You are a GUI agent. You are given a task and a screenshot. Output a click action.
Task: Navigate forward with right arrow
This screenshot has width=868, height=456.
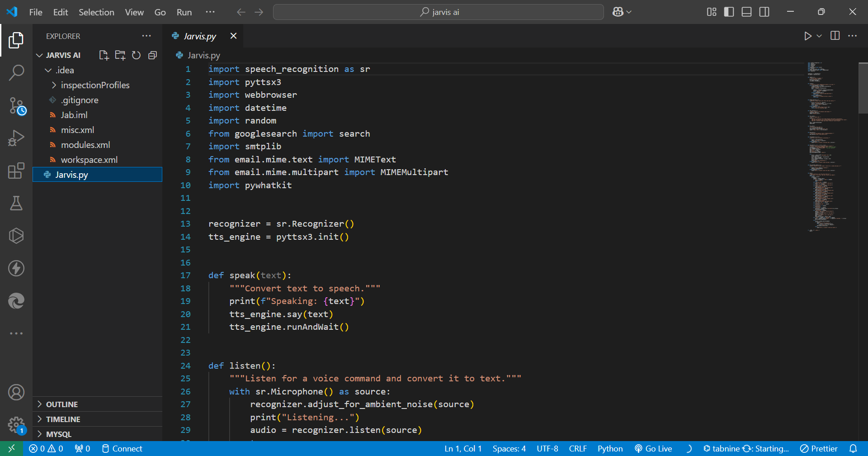259,12
